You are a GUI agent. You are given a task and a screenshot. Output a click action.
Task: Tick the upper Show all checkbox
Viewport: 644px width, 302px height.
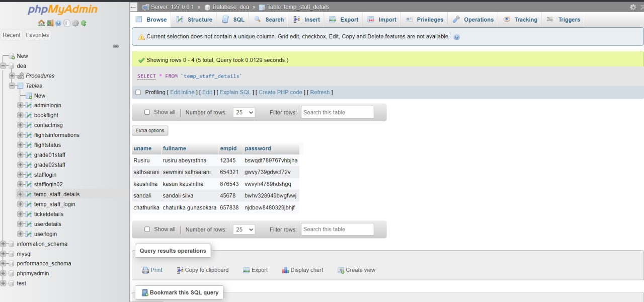pyautogui.click(x=147, y=112)
